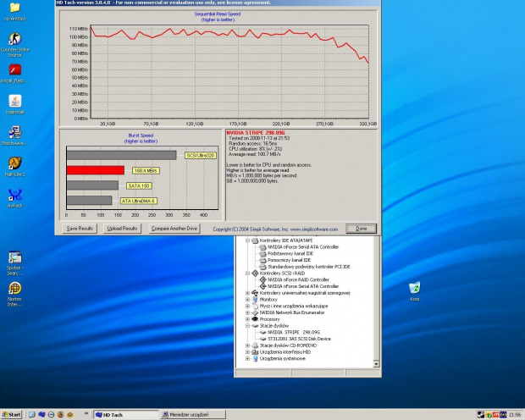525x420 pixels.
Task: Click the Windows Media Player quick launch icon
Action: coord(51,415)
